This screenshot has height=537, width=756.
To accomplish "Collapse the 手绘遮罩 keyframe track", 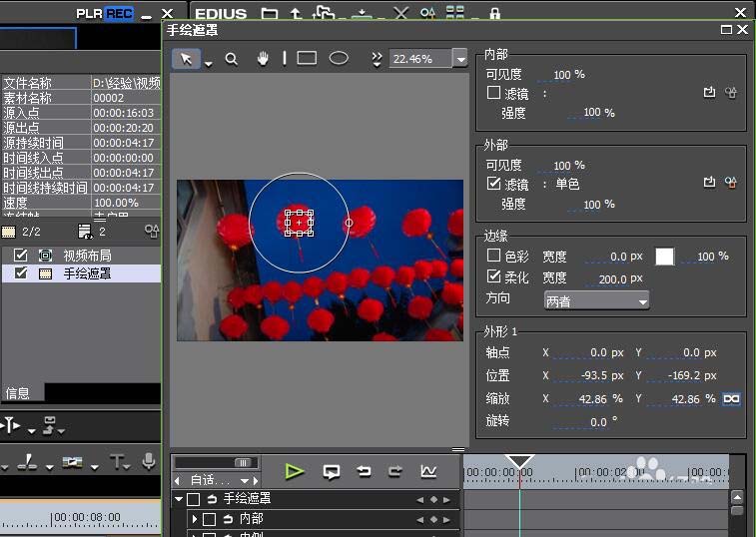I will tap(179, 499).
